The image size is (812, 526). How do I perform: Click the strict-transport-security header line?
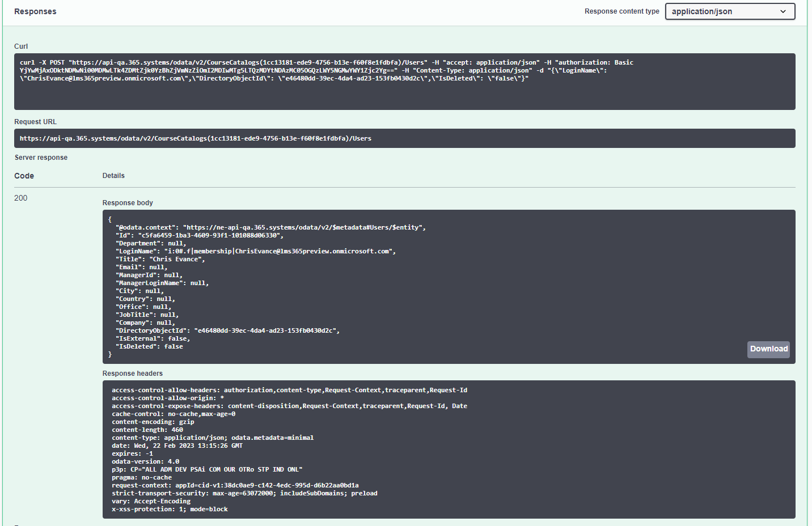point(244,493)
